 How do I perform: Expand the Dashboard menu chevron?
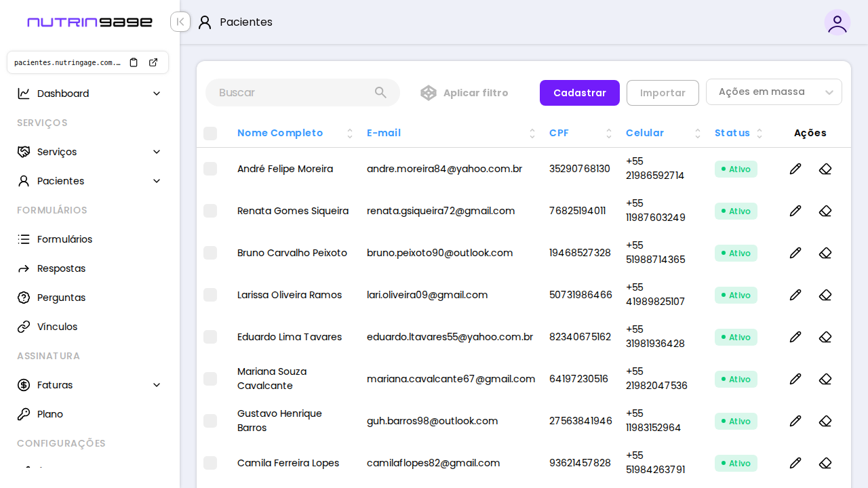157,94
